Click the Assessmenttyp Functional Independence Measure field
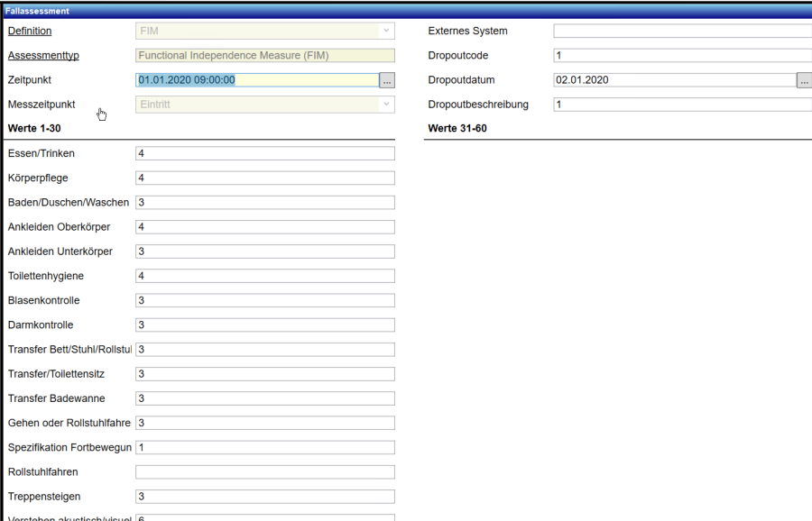Image resolution: width=812 pixels, height=521 pixels. [x=265, y=55]
